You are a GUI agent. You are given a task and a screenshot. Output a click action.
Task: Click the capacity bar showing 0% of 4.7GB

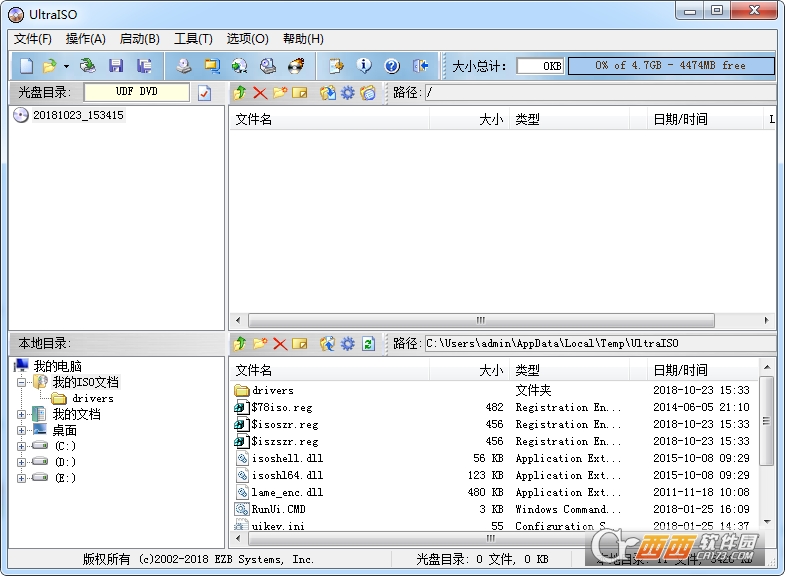tap(671, 66)
